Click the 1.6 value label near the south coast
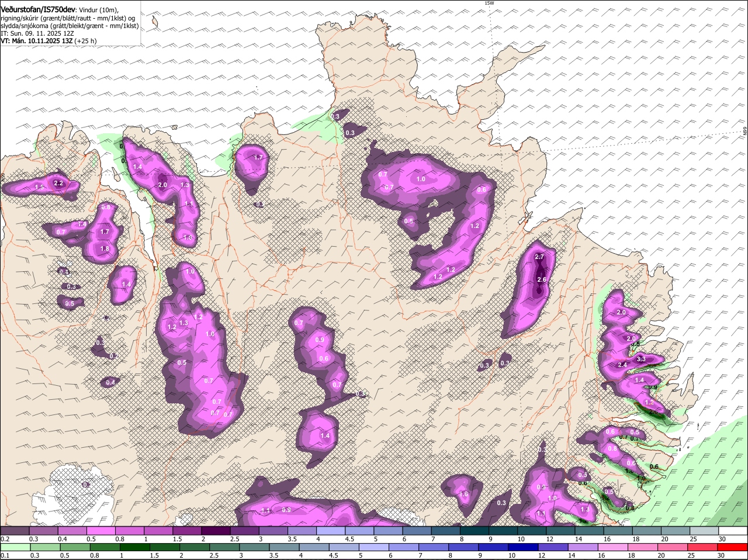Screen dimensions: 748x560 coord(464,495)
